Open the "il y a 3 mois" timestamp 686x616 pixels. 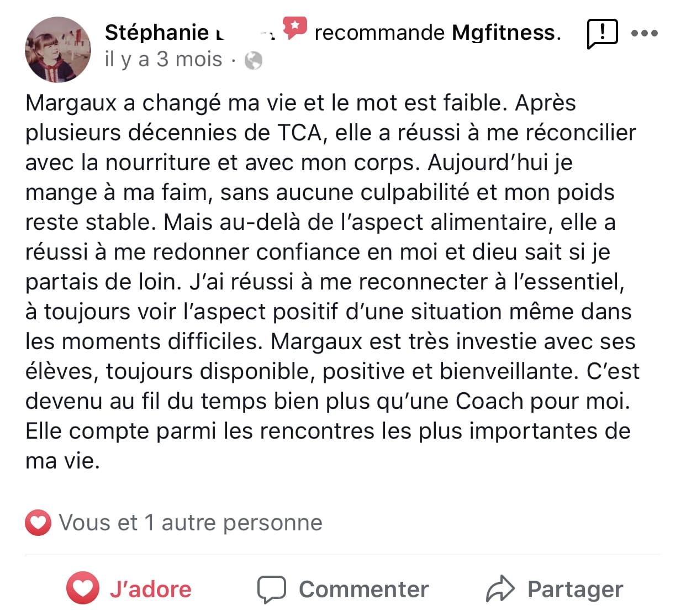tap(163, 60)
